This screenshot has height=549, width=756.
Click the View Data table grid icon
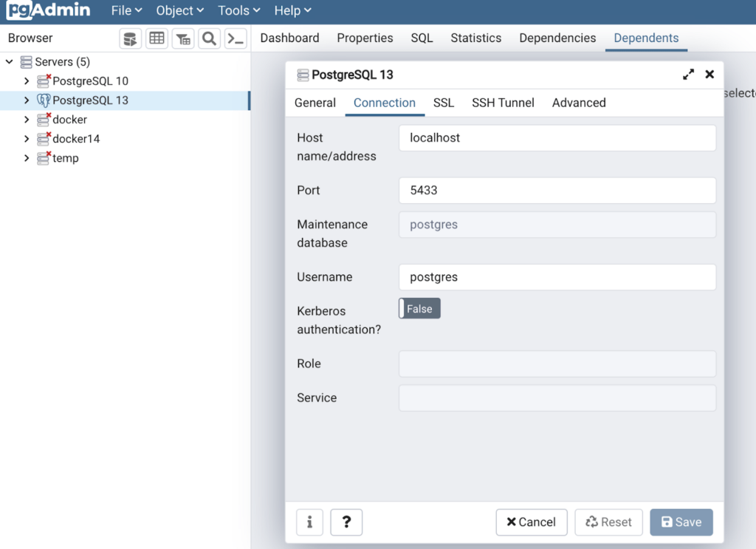pyautogui.click(x=157, y=38)
